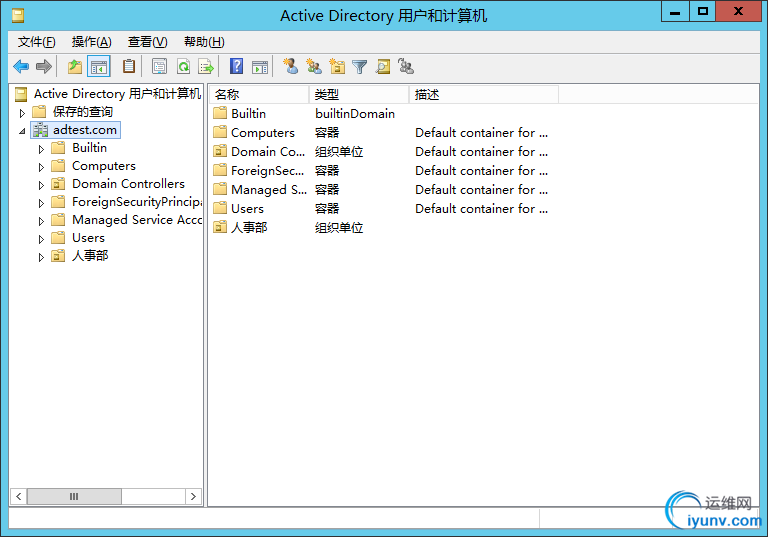The height and width of the screenshot is (537, 768).
Task: Click the green Refresh toolbar icon
Action: pyautogui.click(x=184, y=66)
